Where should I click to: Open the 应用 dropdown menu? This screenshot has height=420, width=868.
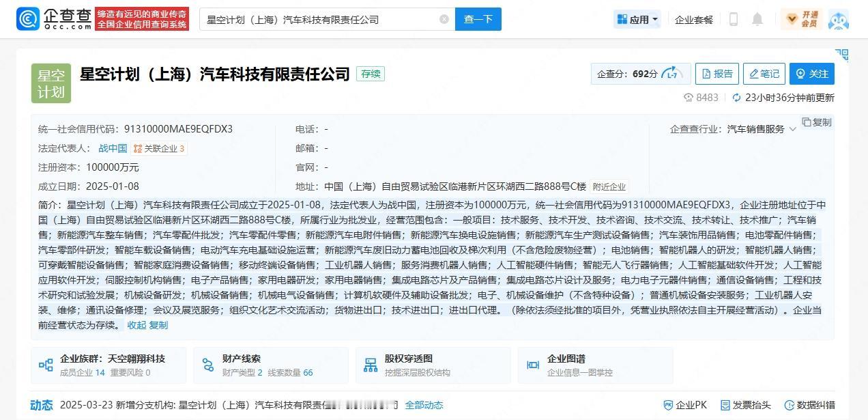coord(638,19)
